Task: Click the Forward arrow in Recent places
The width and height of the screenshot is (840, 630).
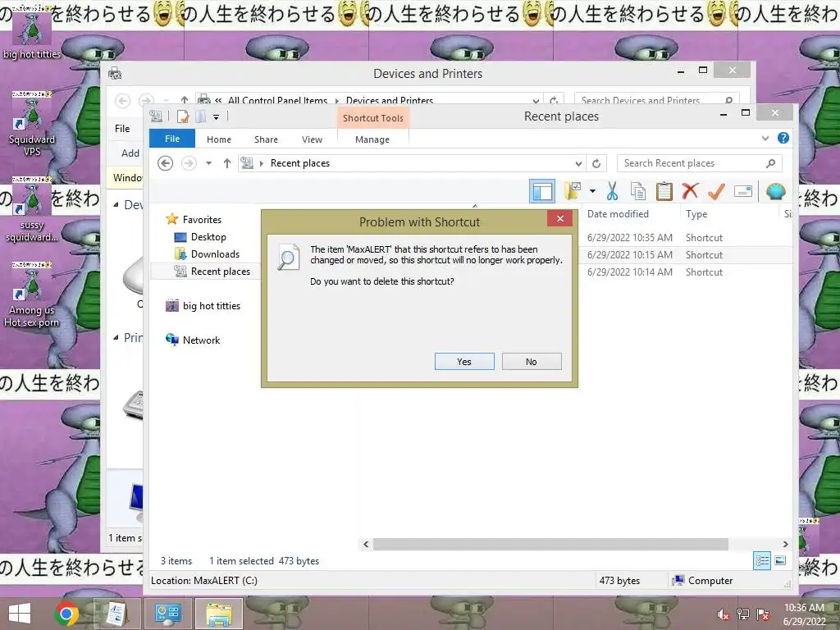Action: pos(189,163)
